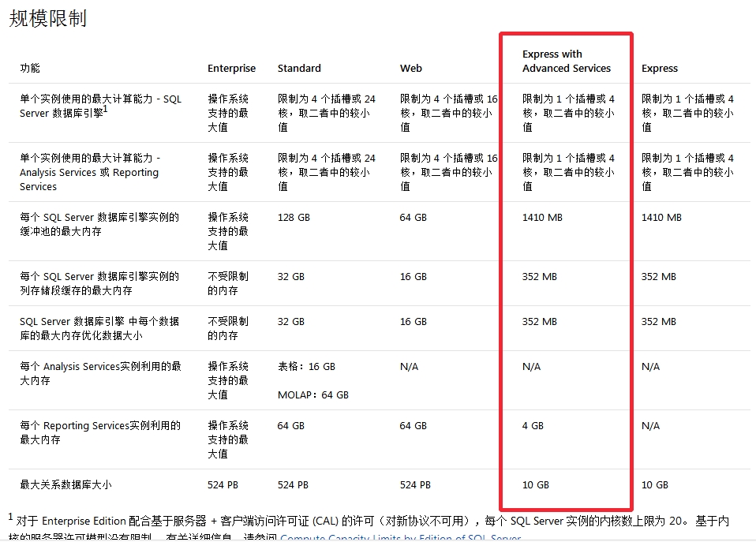Select Standard 64 GB in Reporting Services row
The height and width of the screenshot is (542, 756).
290,426
